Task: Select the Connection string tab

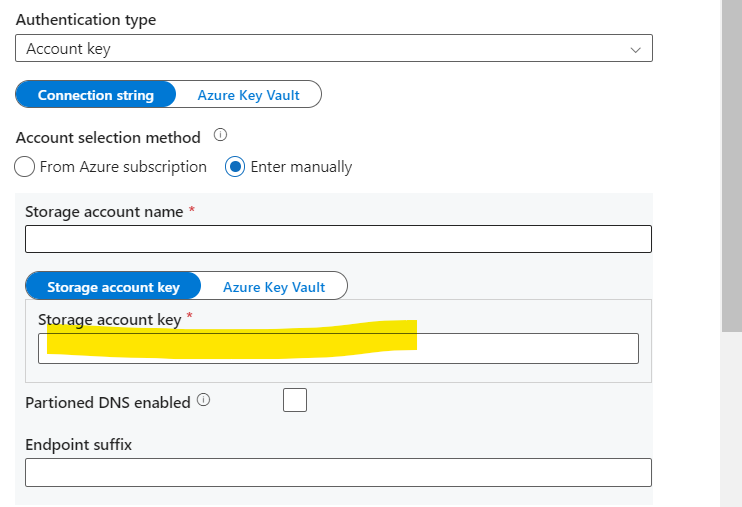Action: [x=96, y=95]
